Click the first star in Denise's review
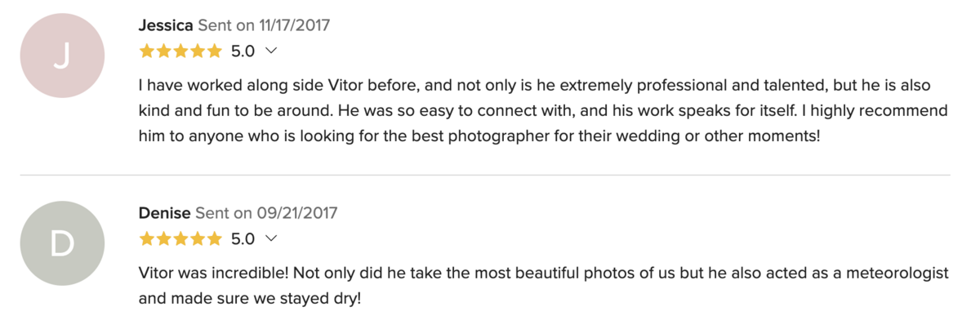The height and width of the screenshot is (329, 980). pos(147,239)
